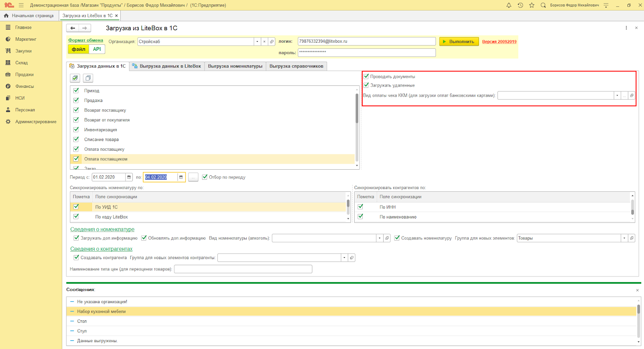Switch to Выгрузка данных в LiteBox tab
The image size is (644, 349).
(x=167, y=66)
